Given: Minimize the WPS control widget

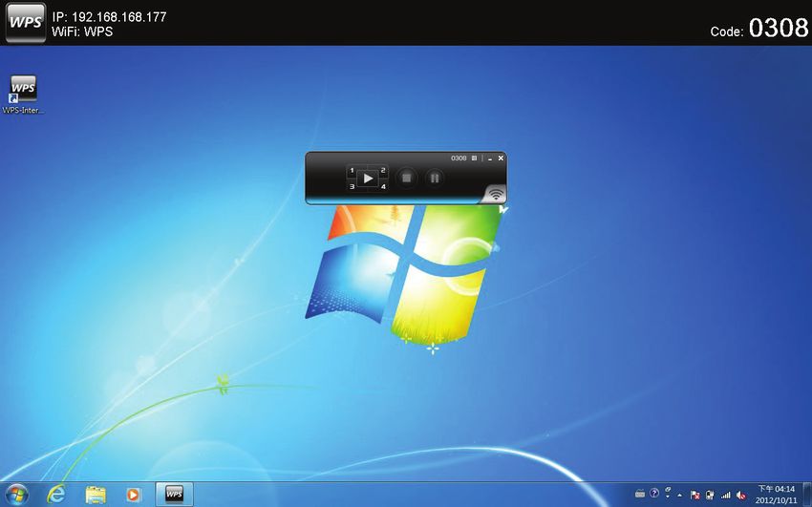Looking at the screenshot, I should [490, 158].
